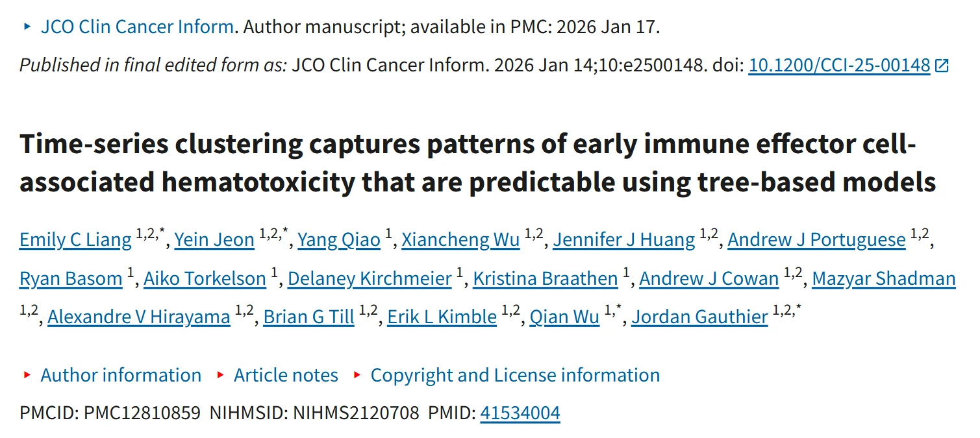Click the external link icon beside the DOI
The width and height of the screenshot is (980, 438).
942,65
